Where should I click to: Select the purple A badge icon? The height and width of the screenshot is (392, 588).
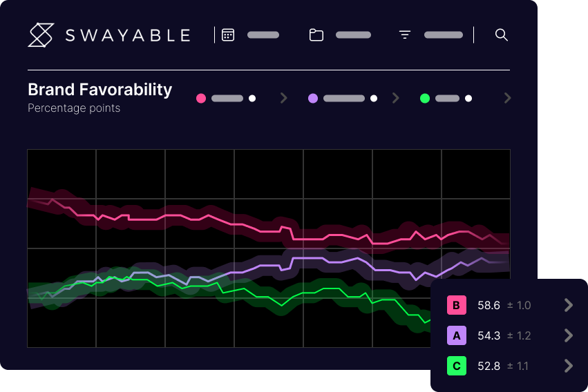[457, 336]
